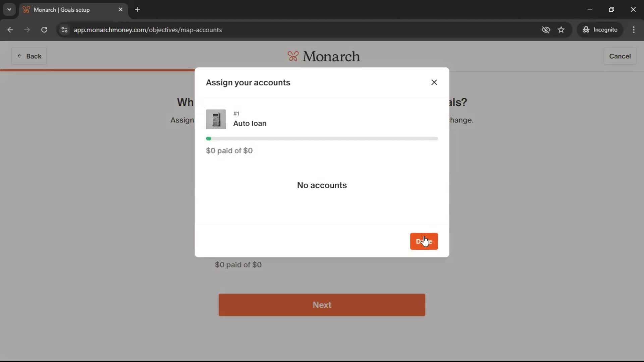
Task: Cancel the goals setup
Action: [620, 56]
